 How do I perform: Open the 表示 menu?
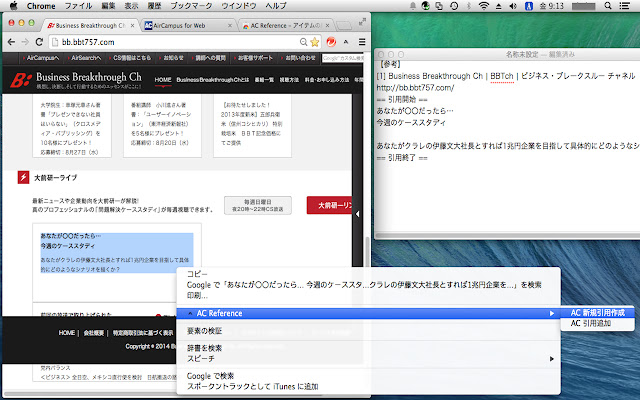131,6
